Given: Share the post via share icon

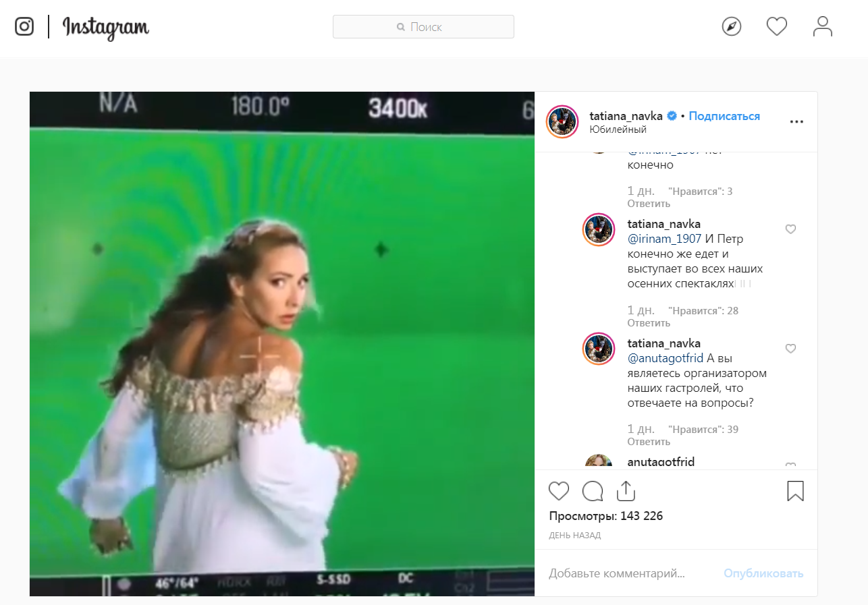Looking at the screenshot, I should (x=626, y=490).
